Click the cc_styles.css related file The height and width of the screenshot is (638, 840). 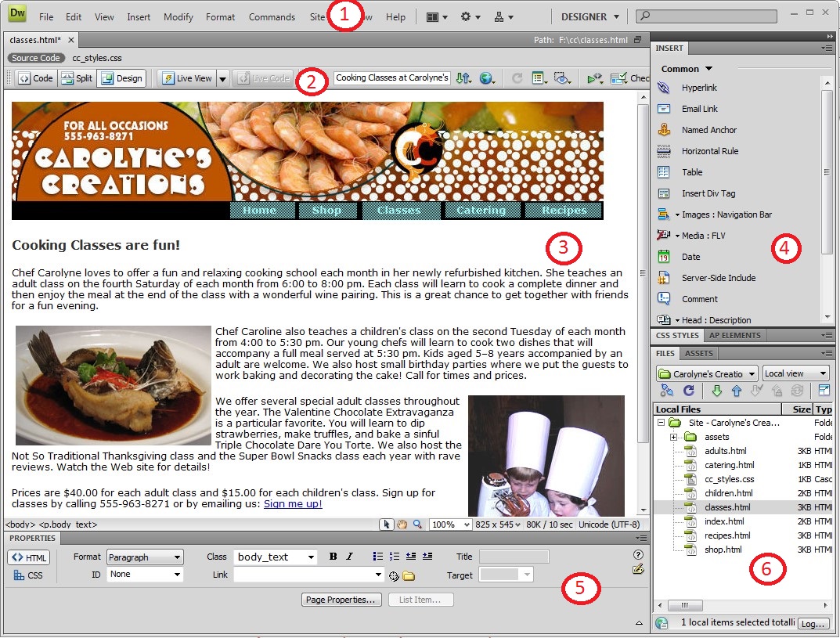point(97,58)
